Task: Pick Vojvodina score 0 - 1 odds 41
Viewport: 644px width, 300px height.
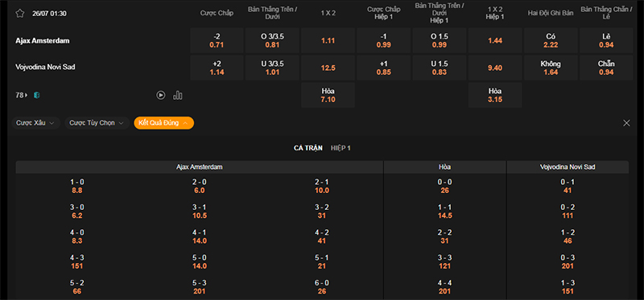Action: tap(568, 187)
